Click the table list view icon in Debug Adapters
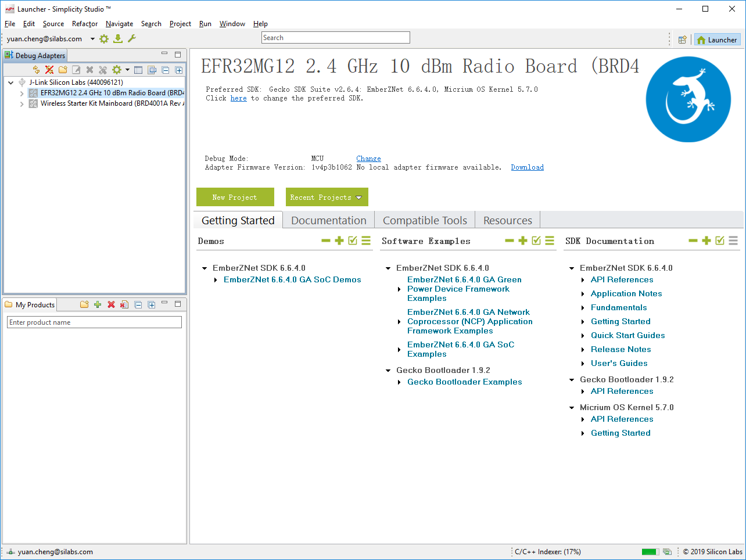The height and width of the screenshot is (560, 746). 138,70
